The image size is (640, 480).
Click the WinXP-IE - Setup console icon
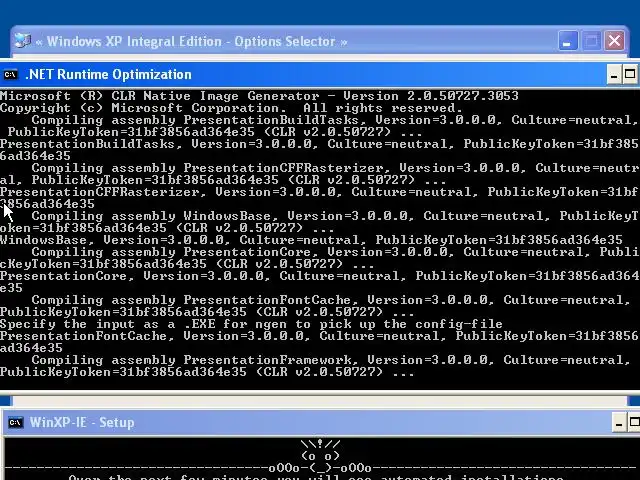(x=16, y=422)
